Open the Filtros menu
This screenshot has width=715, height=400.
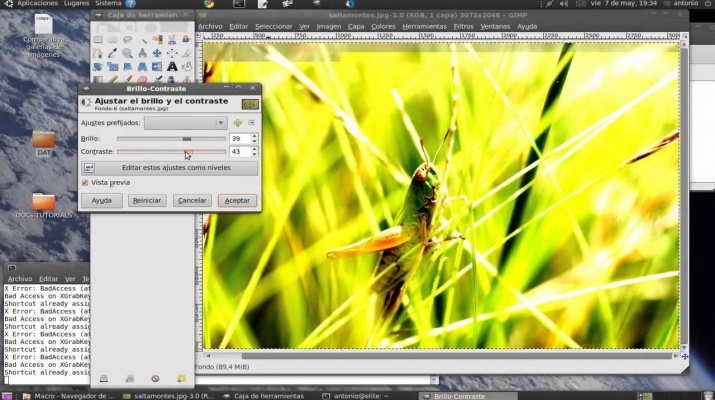coord(463,26)
